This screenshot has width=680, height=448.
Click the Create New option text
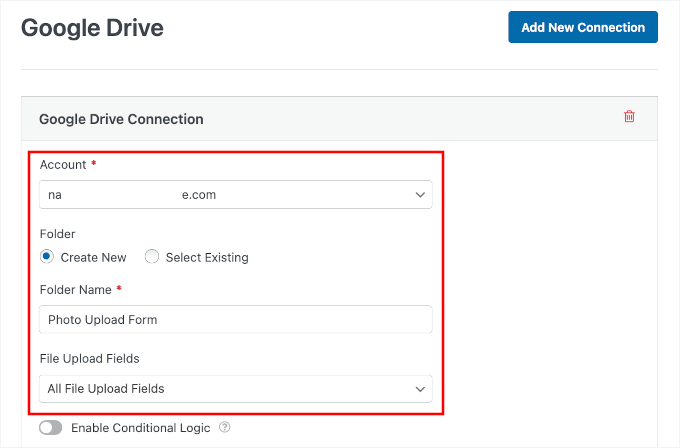[x=93, y=257]
